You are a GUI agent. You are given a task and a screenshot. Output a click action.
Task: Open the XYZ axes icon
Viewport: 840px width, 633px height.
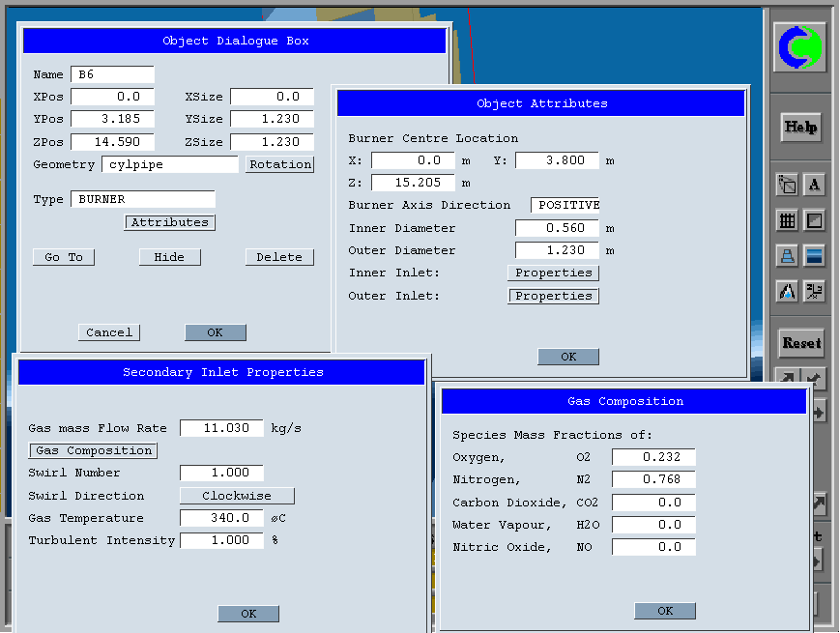pyautogui.click(x=814, y=291)
